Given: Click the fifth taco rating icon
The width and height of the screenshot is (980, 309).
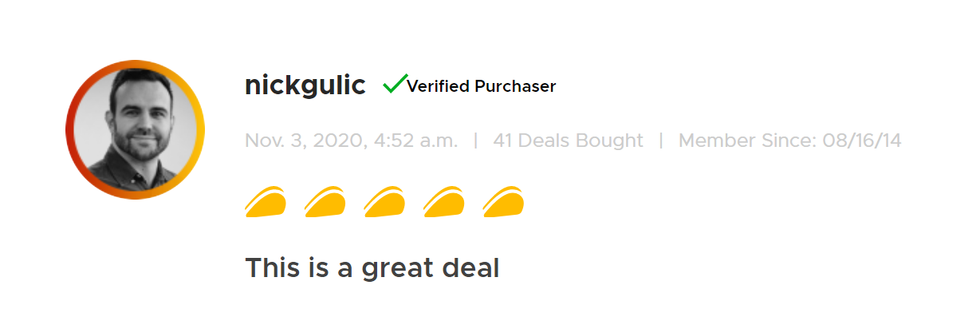Looking at the screenshot, I should click(503, 201).
